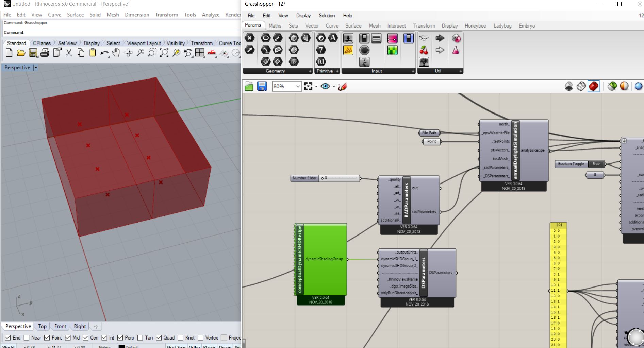This screenshot has width=644, height=348.
Task: Open the Analyze menu in Rhino
Action: pos(211,15)
